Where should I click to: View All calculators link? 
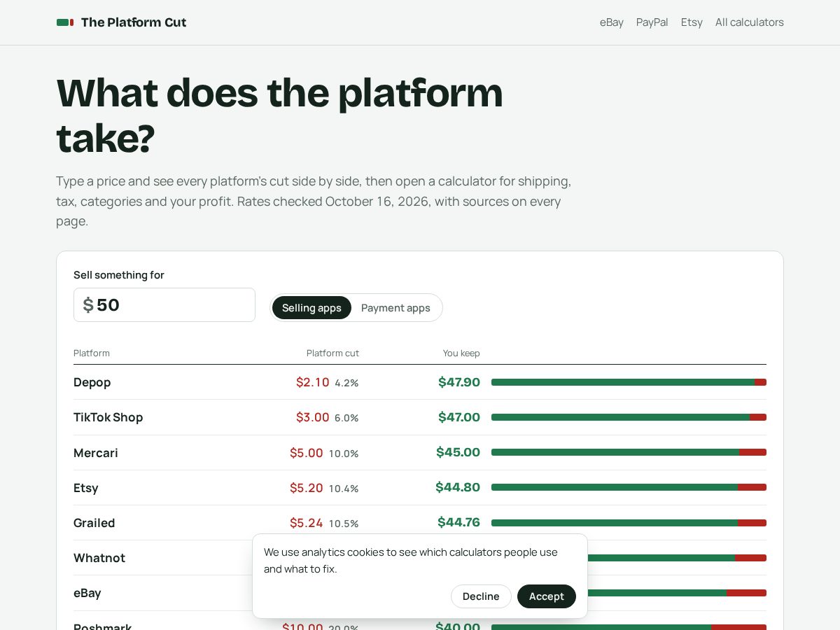[x=750, y=22]
